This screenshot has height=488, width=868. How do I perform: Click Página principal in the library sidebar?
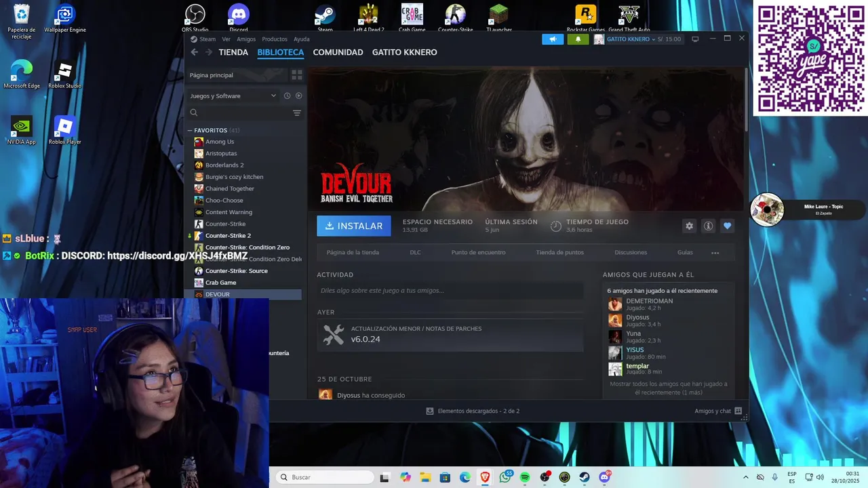236,75
